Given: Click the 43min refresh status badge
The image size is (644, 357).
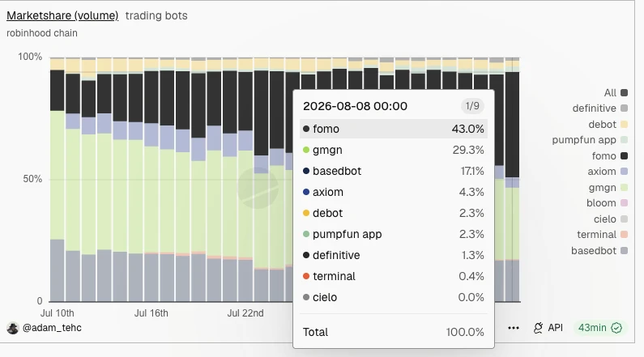Looking at the screenshot, I should pyautogui.click(x=600, y=328).
